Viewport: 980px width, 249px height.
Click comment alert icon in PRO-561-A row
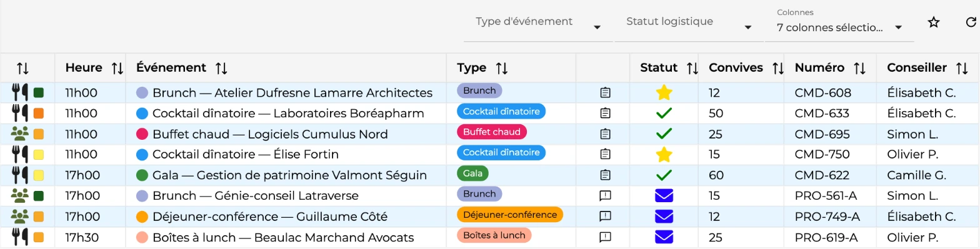coord(604,196)
